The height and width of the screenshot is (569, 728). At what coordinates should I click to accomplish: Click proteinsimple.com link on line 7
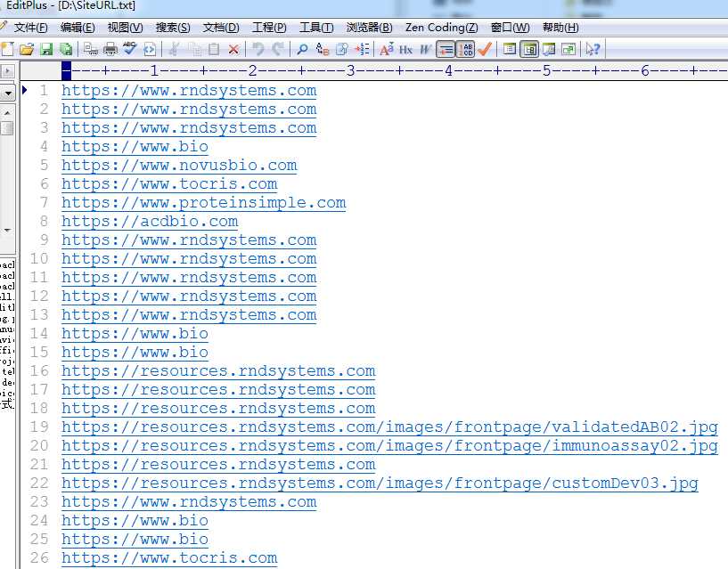click(204, 203)
